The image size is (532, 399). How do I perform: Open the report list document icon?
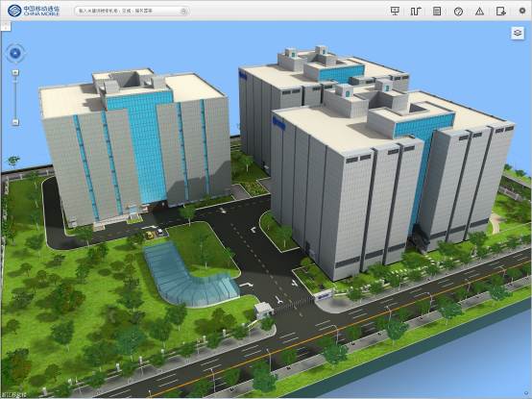point(437,11)
